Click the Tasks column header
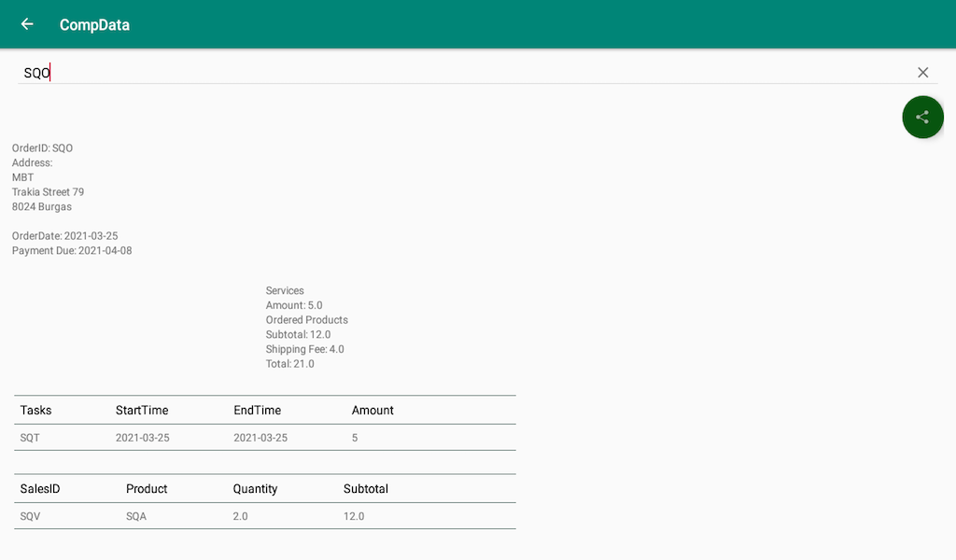Screen dimensions: 956x560 pyautogui.click(x=36, y=410)
